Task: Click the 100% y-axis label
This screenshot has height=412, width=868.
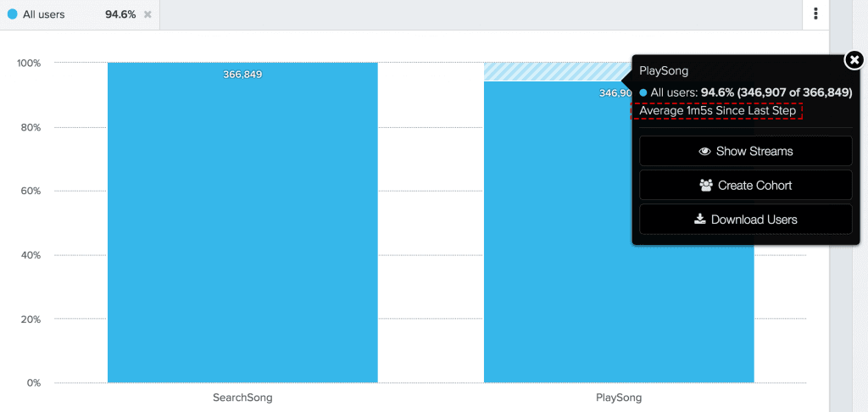Action: [29, 64]
